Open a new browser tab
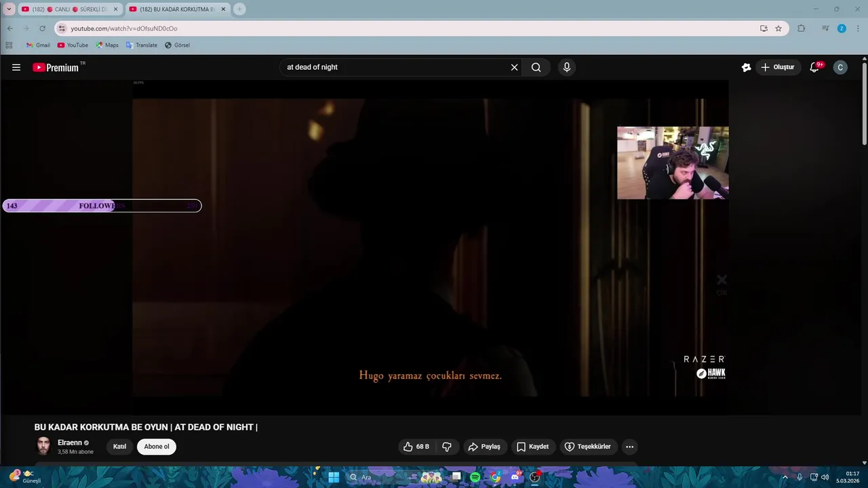 point(239,9)
